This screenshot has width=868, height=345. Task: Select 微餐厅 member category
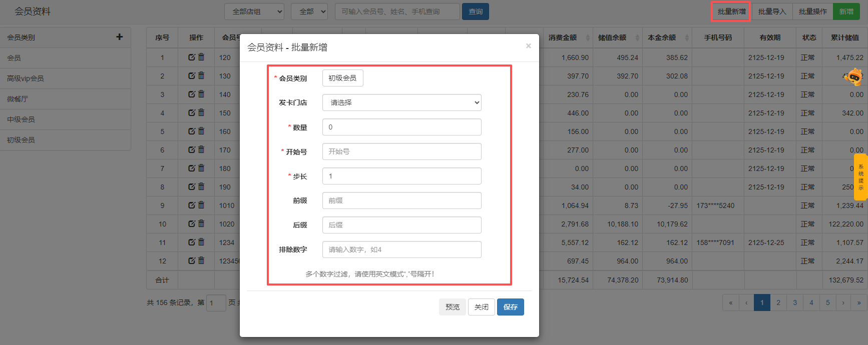click(18, 99)
